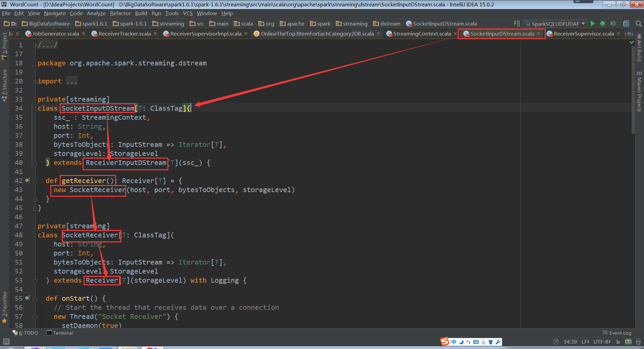The width and height of the screenshot is (644, 349).
Task: Open the Project tool window
Action: click(x=4, y=46)
